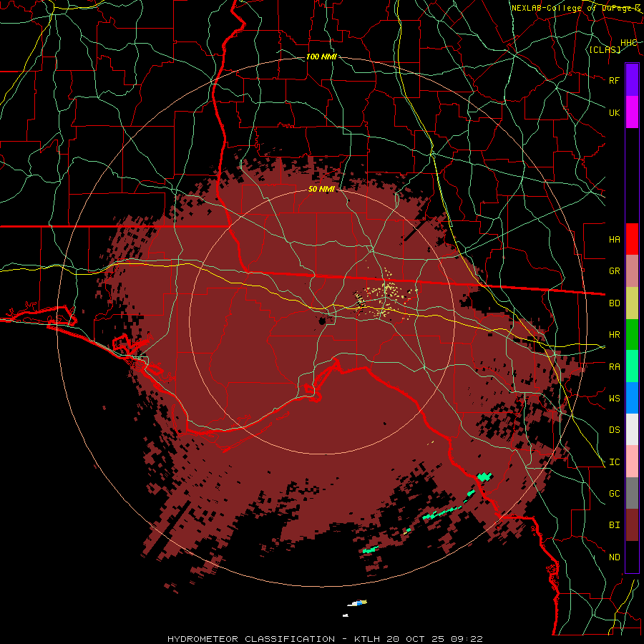This screenshot has width=644, height=644.
Task: Click the GR legend label
Action: point(614,271)
